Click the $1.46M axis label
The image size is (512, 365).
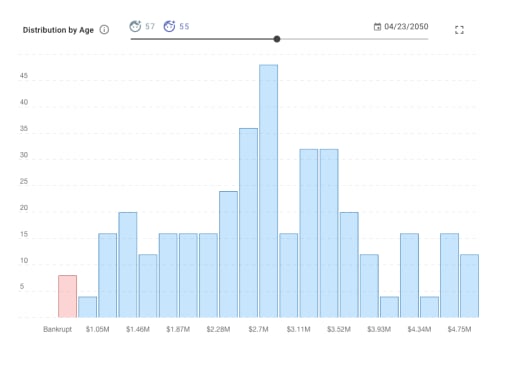(x=138, y=329)
